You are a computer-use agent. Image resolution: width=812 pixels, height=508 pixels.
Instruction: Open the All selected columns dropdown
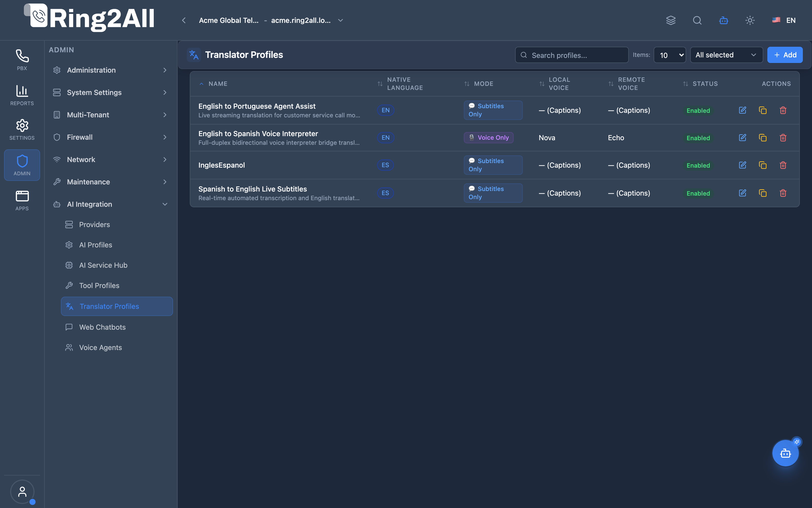pyautogui.click(x=726, y=55)
